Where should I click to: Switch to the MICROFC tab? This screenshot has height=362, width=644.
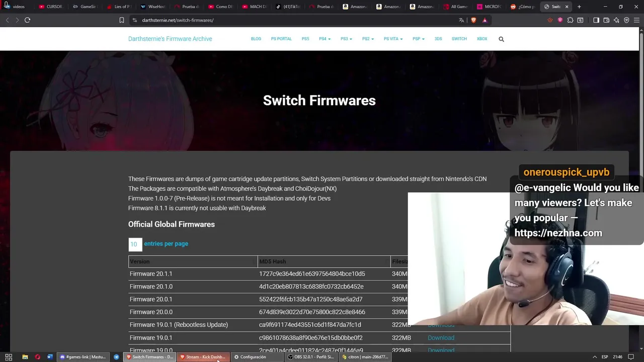pyautogui.click(x=490, y=7)
